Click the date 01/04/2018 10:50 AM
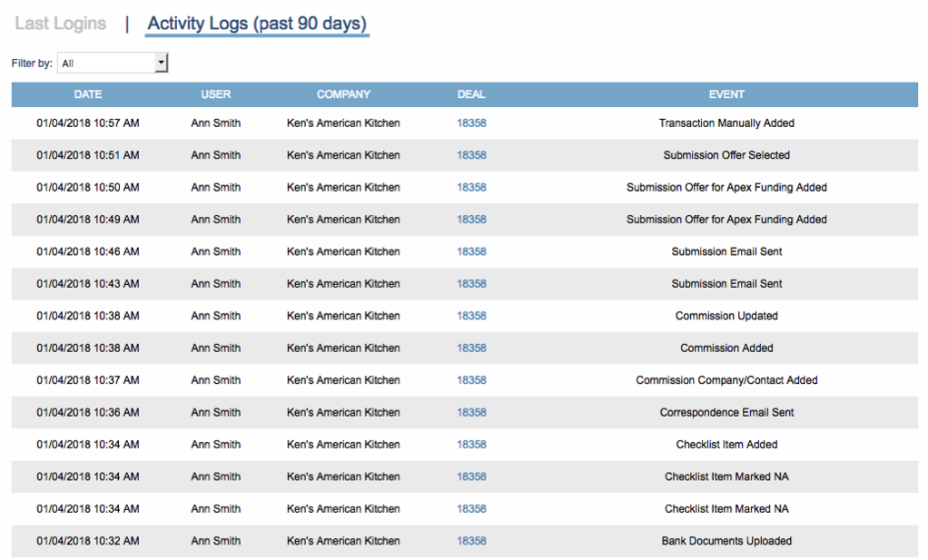This screenshot has height=560, width=928. tap(88, 188)
